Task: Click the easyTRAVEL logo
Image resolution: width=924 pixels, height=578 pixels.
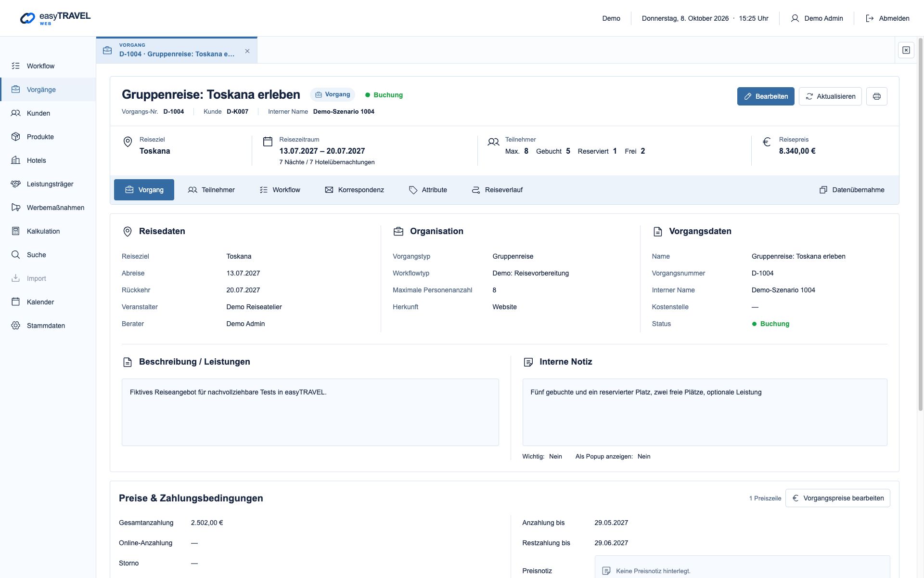Action: (x=55, y=18)
